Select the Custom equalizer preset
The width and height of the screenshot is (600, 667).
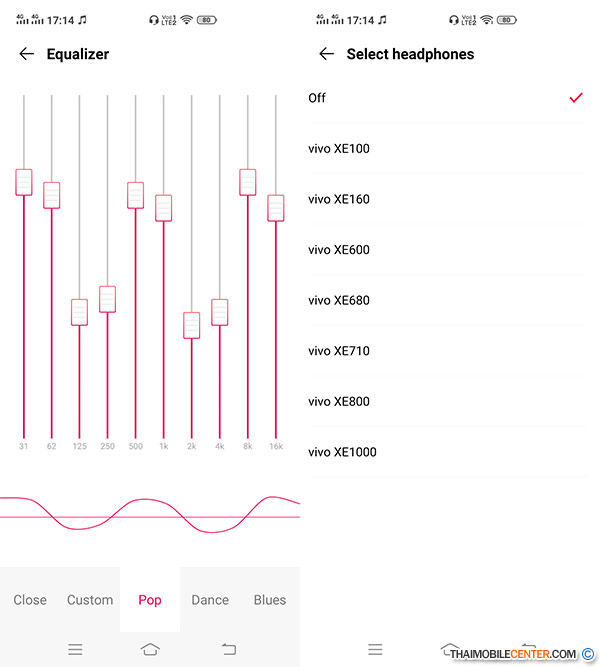90,600
